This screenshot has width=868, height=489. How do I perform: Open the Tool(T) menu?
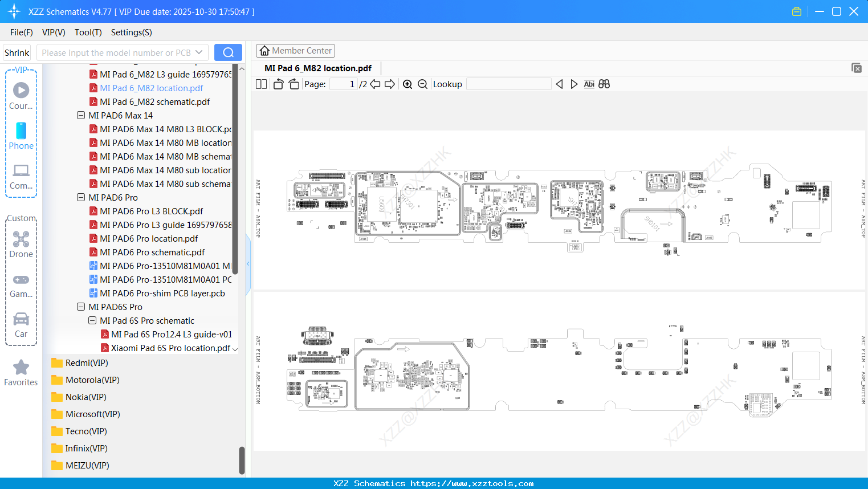(x=88, y=32)
